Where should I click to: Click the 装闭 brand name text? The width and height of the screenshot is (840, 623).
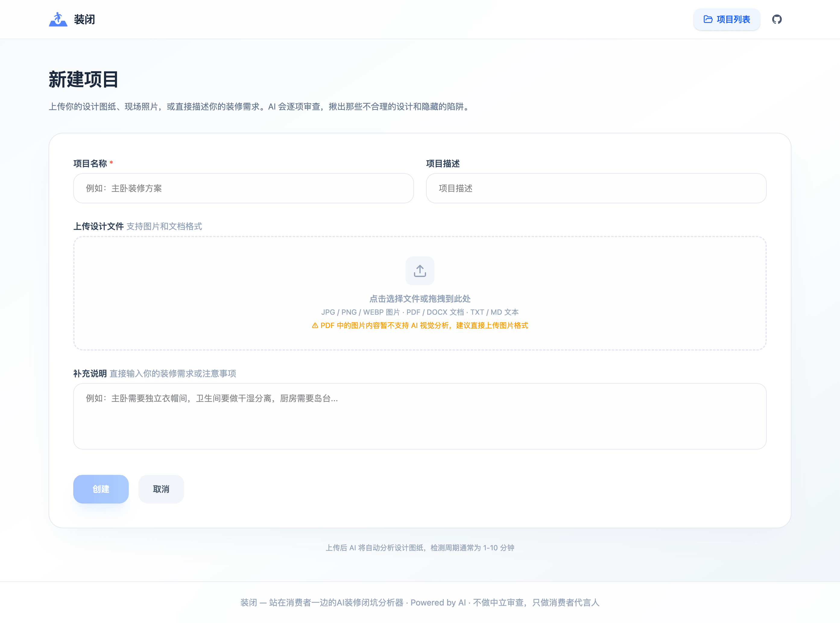pyautogui.click(x=84, y=19)
